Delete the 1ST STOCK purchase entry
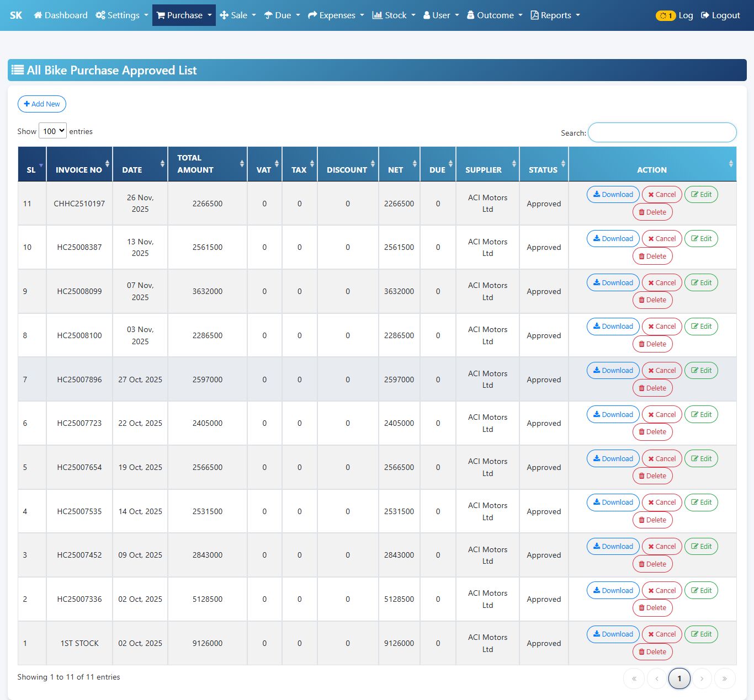This screenshot has width=754, height=700. click(652, 652)
